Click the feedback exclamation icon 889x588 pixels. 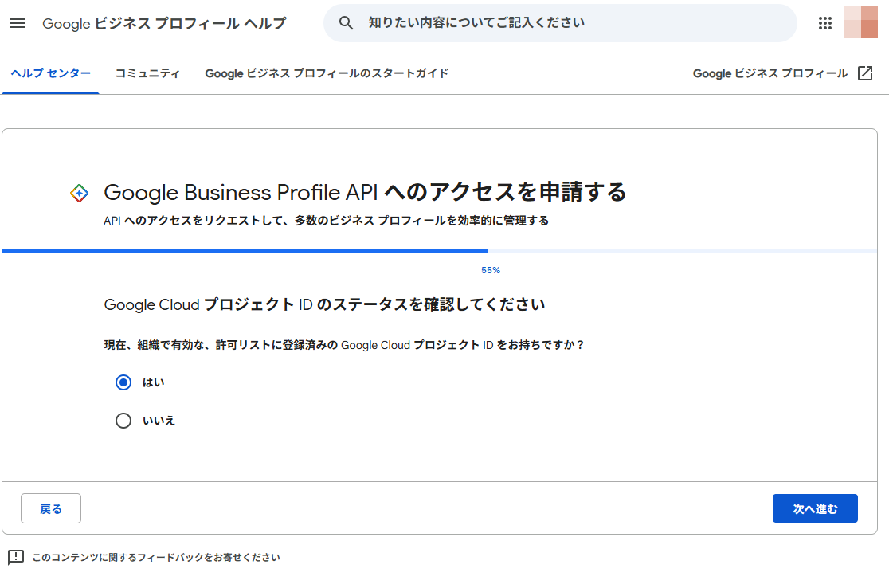click(16, 557)
